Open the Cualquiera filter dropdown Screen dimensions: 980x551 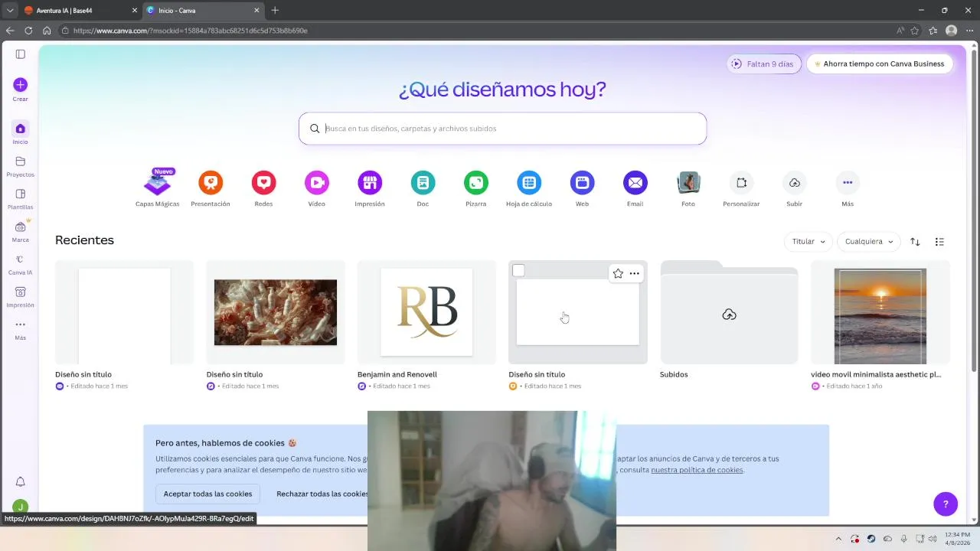[x=869, y=242]
